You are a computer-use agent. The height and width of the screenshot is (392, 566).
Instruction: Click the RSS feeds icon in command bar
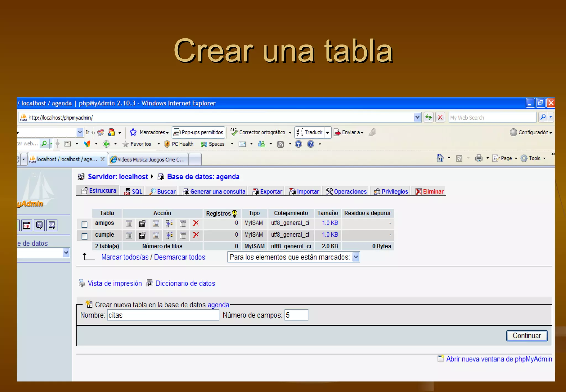(459, 158)
